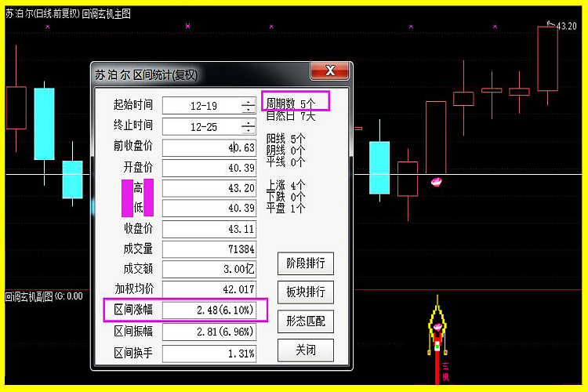Click the hollow red candlestick above the ingot
588x392 pixels.
pyautogui.click(x=436, y=137)
